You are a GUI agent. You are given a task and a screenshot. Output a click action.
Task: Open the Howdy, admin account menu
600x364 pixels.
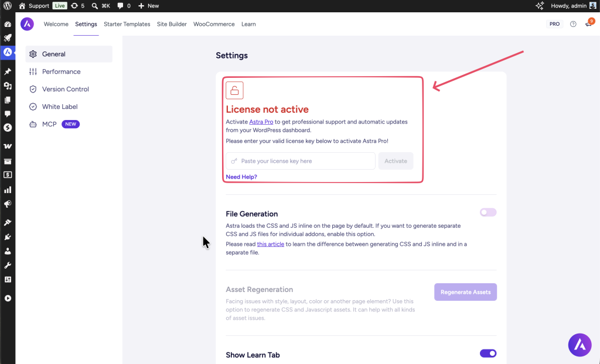(573, 6)
